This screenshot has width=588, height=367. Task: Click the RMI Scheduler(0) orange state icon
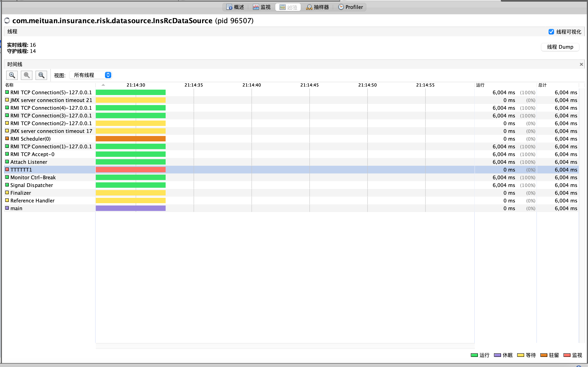7,139
